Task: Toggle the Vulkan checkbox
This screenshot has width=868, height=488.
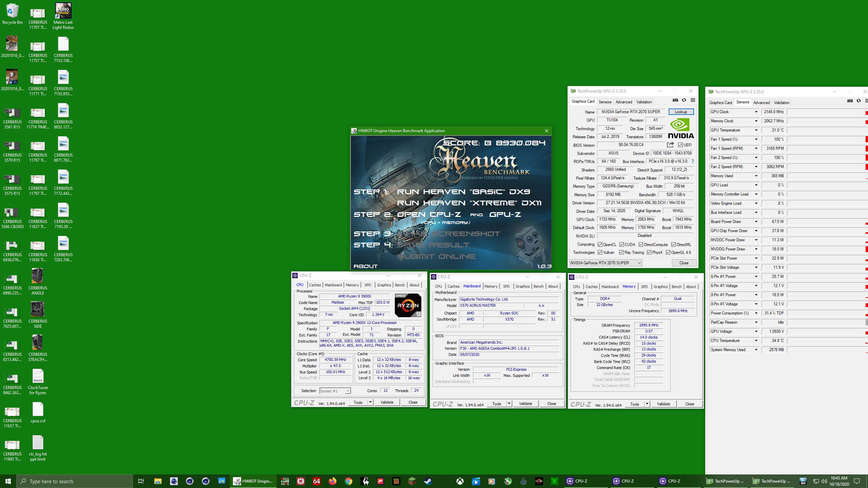Action: point(600,252)
